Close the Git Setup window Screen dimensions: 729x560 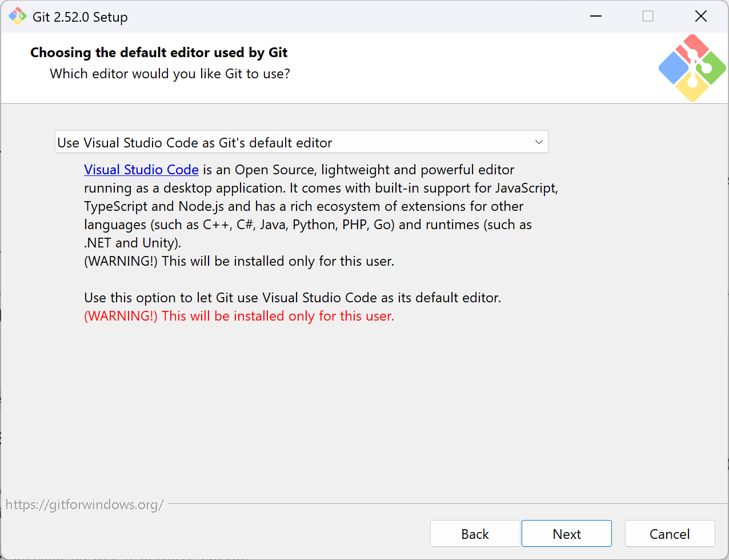tap(701, 16)
